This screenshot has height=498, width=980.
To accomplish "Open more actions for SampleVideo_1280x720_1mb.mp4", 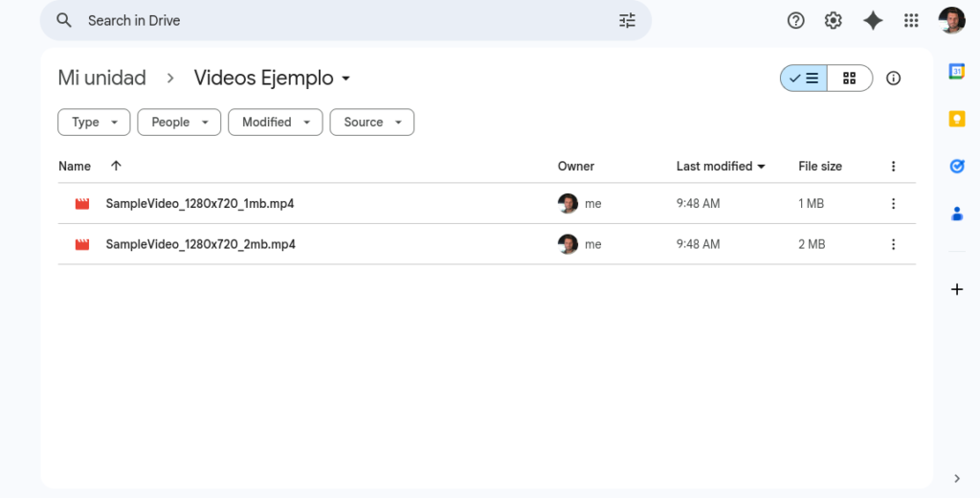I will (893, 203).
